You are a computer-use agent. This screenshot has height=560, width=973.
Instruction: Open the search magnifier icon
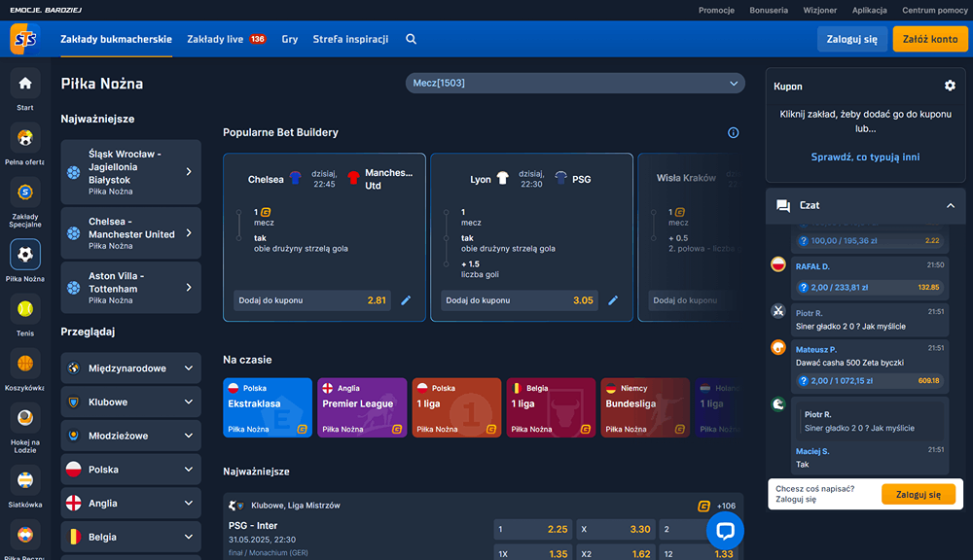411,39
